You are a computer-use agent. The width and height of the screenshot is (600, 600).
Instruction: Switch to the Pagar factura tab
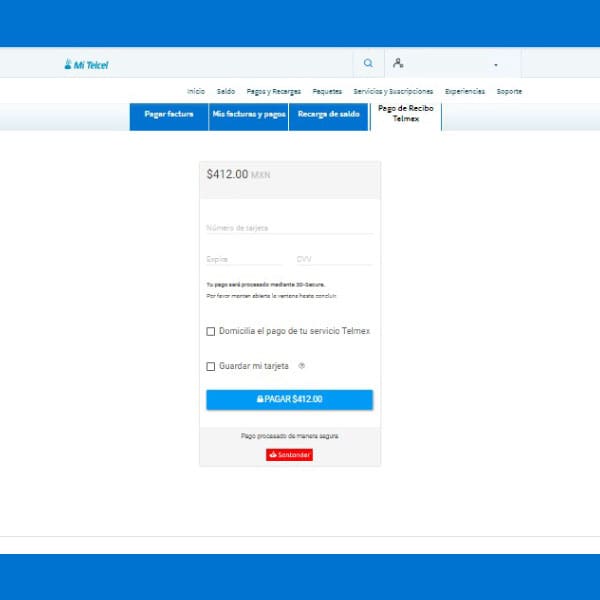tap(169, 117)
